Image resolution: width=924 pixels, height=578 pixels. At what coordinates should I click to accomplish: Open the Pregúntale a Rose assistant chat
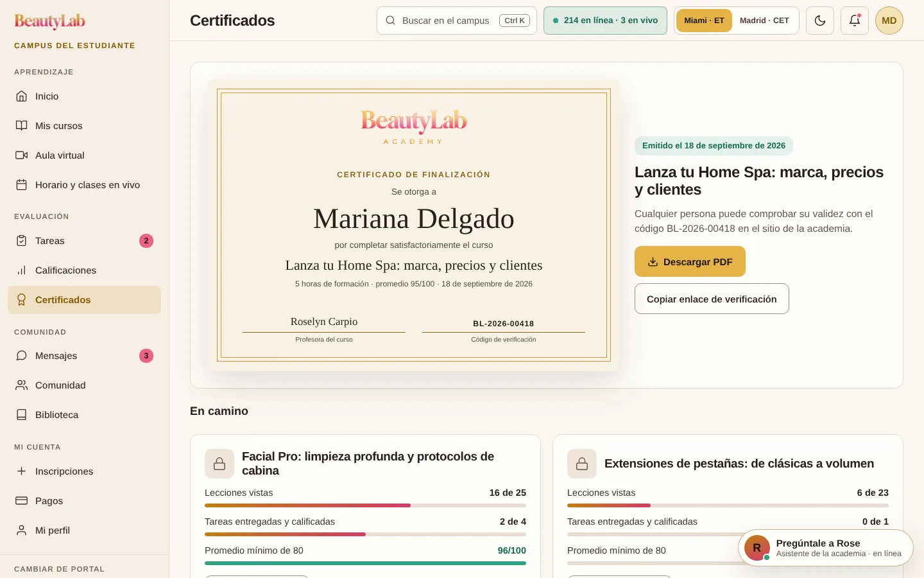pyautogui.click(x=826, y=548)
